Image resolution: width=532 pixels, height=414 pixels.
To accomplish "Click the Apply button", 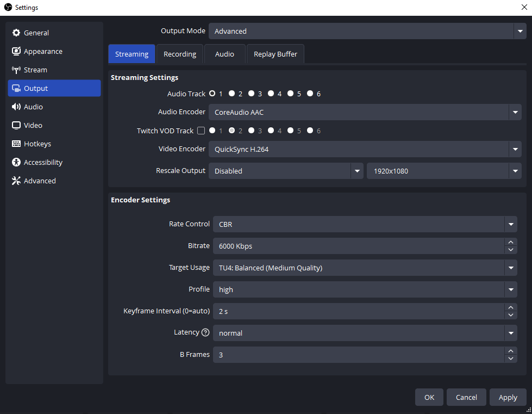I will (x=508, y=397).
